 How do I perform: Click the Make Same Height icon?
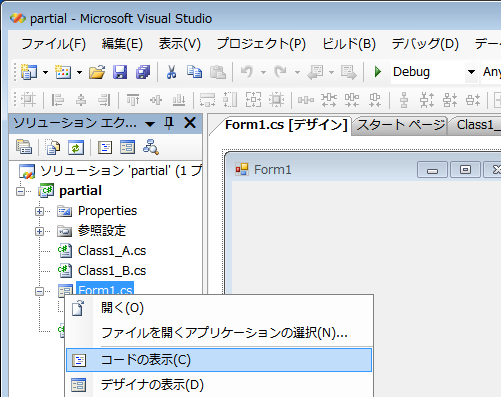pos(230,100)
